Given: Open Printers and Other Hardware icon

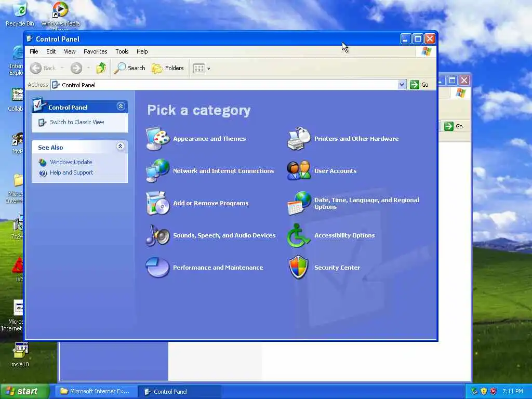Looking at the screenshot, I should [x=299, y=138].
